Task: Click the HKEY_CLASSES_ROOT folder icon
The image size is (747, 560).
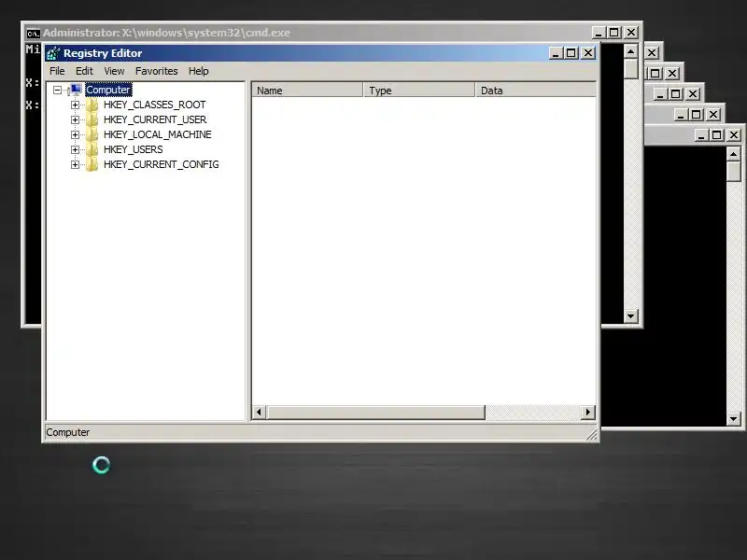Action: coord(92,105)
